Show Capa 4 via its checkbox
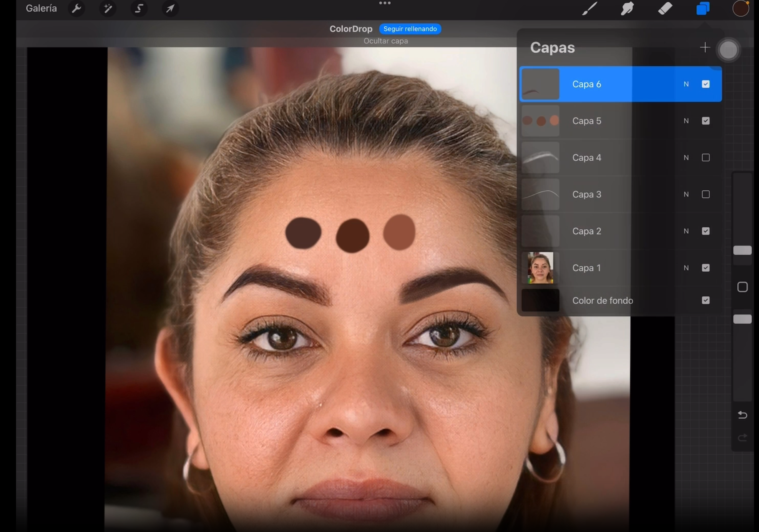This screenshot has height=532, width=759. click(706, 158)
